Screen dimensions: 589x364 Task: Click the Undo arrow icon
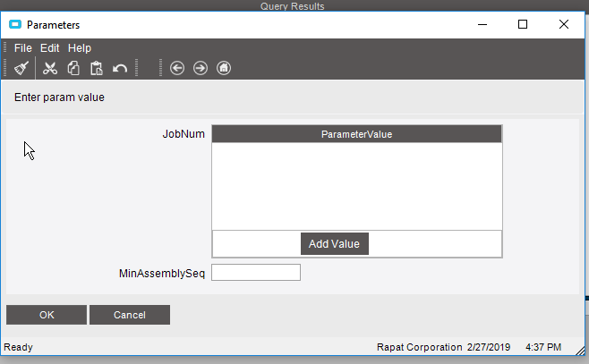point(120,68)
